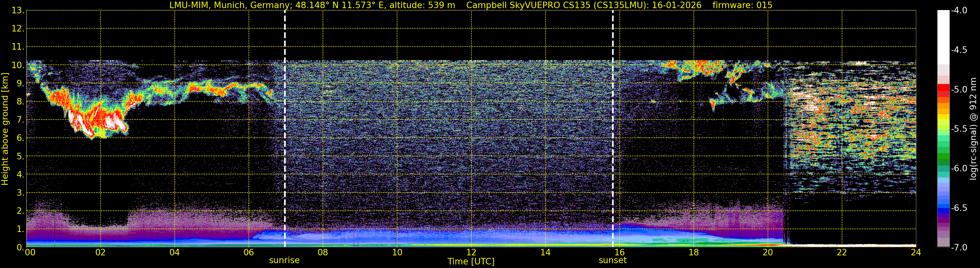Click the "12" time axis tick label
This screenshot has height=268, width=980.
click(471, 253)
